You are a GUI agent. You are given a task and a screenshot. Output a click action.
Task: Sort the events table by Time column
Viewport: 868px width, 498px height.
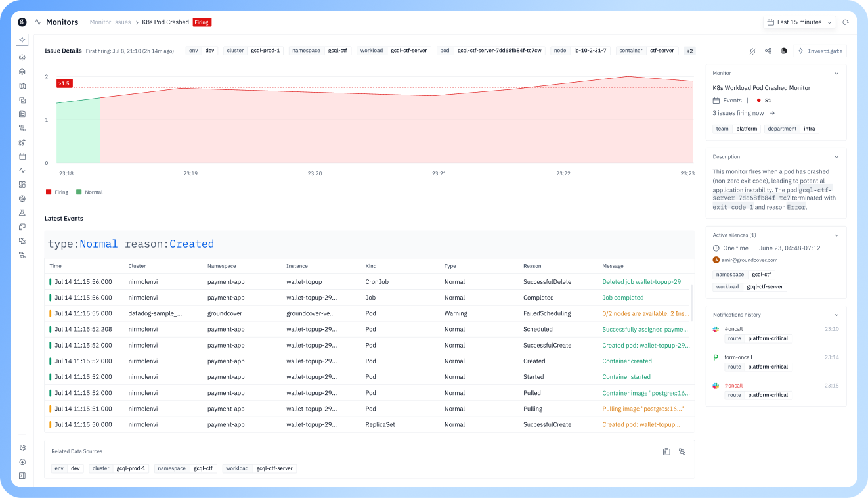(x=56, y=266)
